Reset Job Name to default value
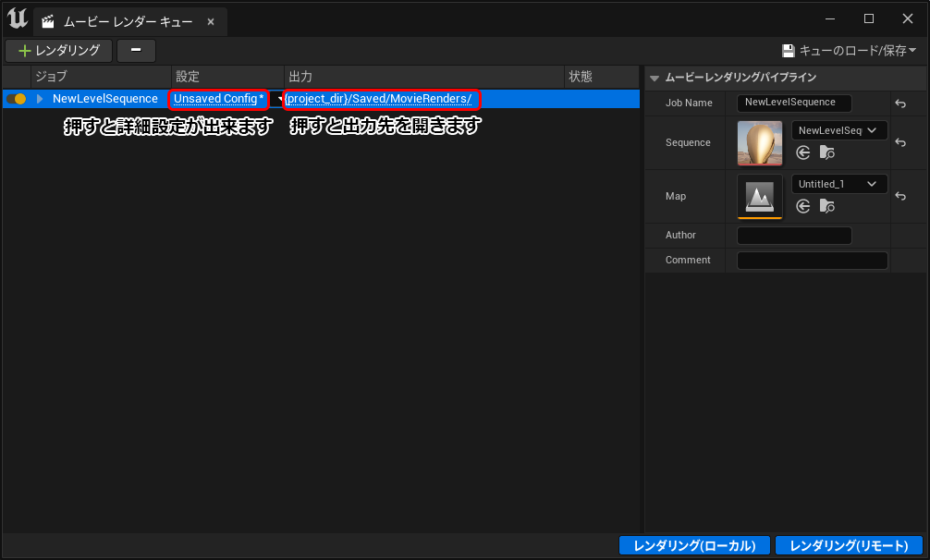930x560 pixels. tap(900, 103)
